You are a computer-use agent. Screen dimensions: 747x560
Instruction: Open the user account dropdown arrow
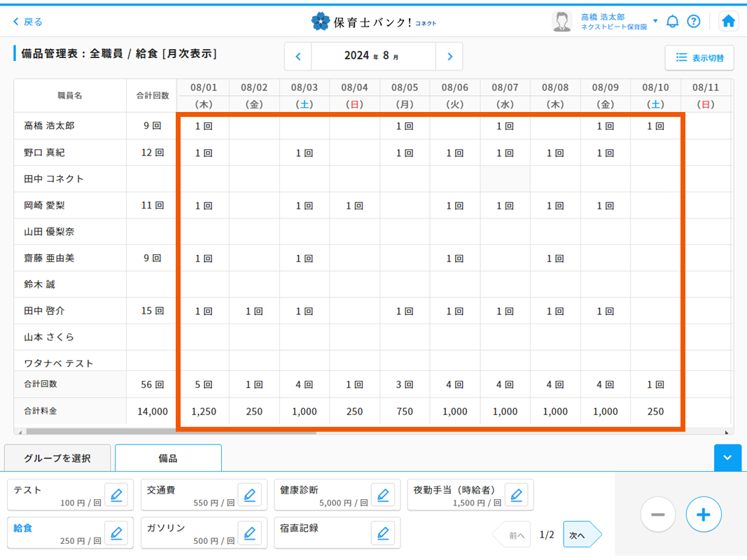pyautogui.click(x=655, y=21)
